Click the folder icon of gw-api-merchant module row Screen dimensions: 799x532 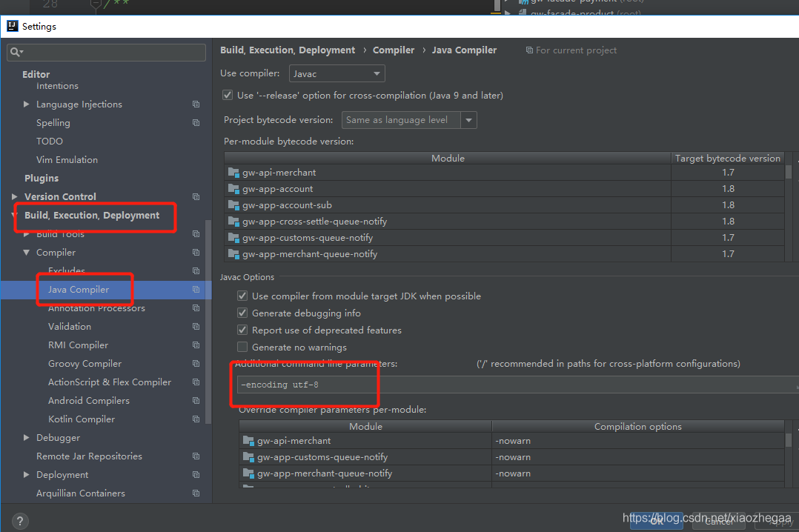[x=233, y=172]
